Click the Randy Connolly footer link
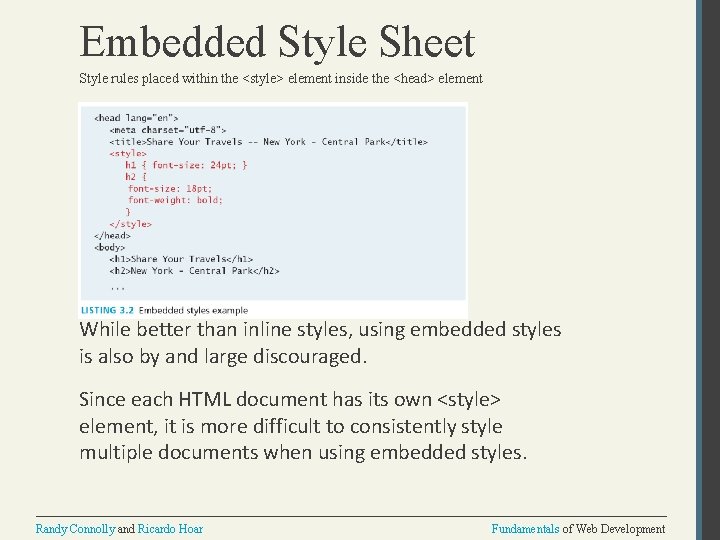This screenshot has width=720, height=540. [x=75, y=529]
